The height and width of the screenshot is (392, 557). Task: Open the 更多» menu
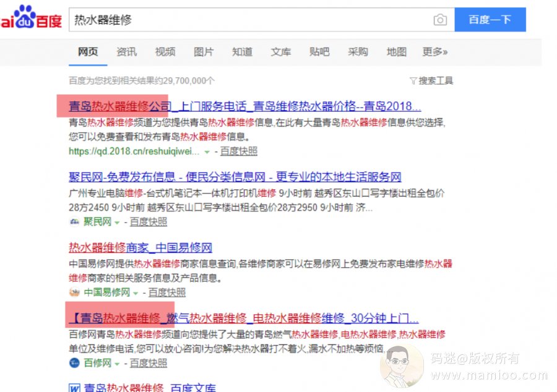[x=434, y=52]
